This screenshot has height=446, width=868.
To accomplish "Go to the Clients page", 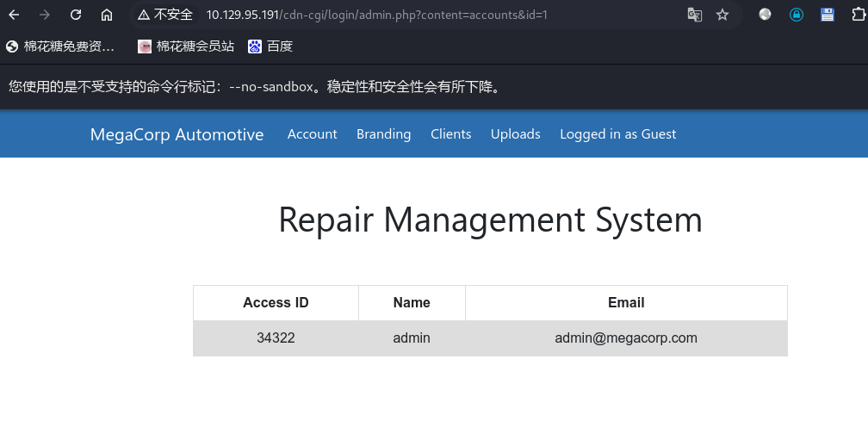I will [450, 134].
